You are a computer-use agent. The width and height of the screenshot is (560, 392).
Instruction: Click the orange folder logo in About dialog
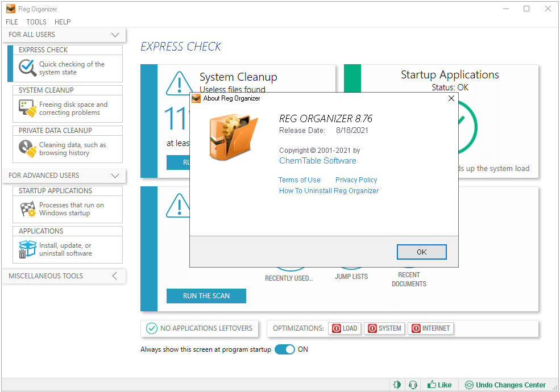(234, 137)
